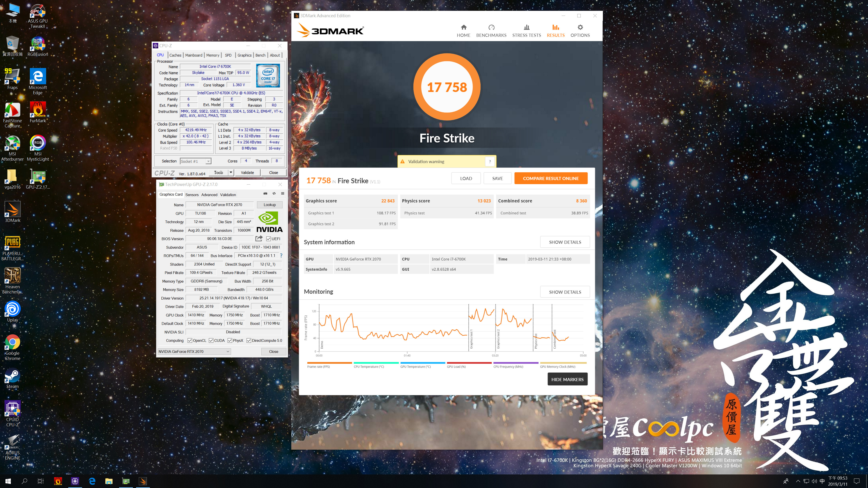This screenshot has width=868, height=488.
Task: Click Bus Interface question mark in GPU-Z
Action: (281, 256)
